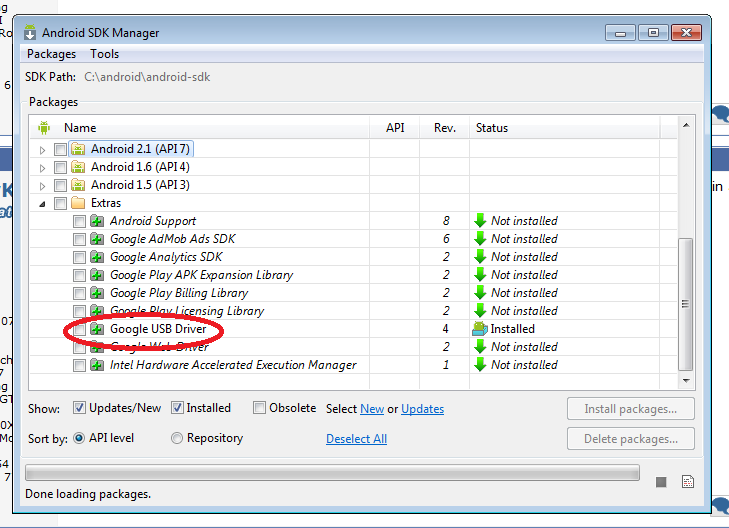Click the Updates link
This screenshot has height=528, width=729.
pyautogui.click(x=423, y=409)
